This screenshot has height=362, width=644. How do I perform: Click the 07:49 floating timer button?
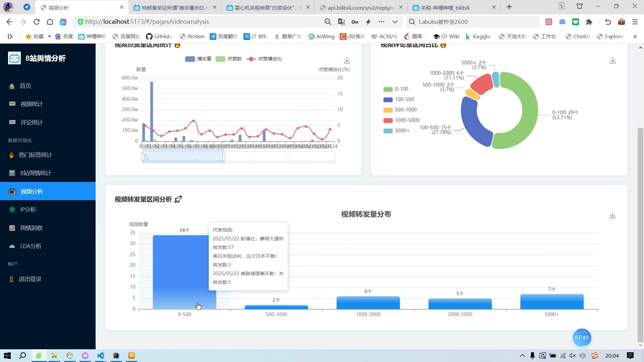(582, 338)
